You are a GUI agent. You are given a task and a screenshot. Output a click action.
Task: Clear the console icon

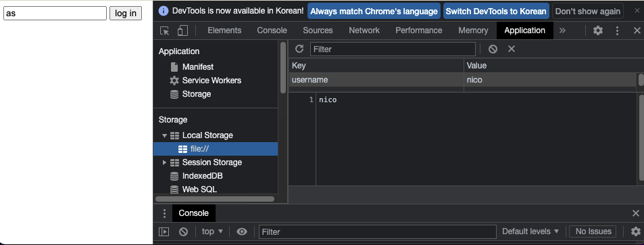184,231
